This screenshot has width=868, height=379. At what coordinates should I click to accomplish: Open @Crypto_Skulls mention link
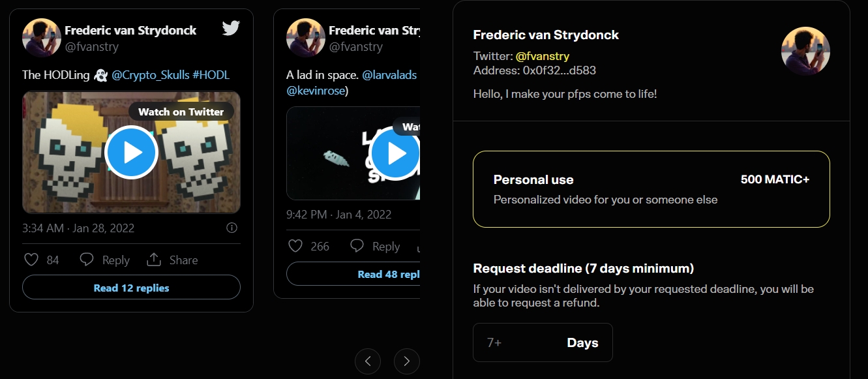click(150, 75)
